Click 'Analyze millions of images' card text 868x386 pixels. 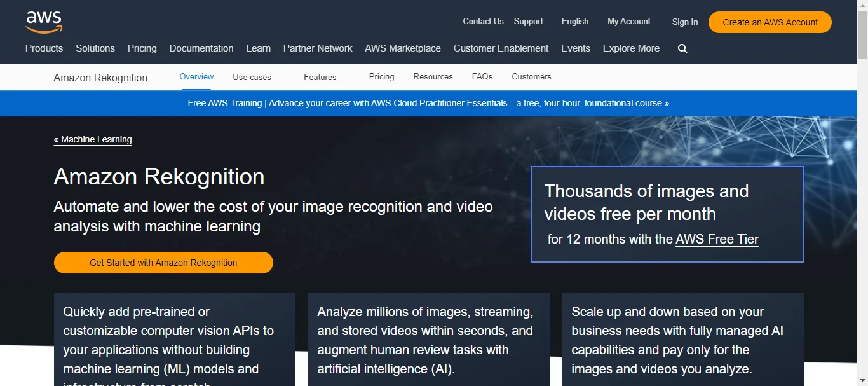pos(425,340)
